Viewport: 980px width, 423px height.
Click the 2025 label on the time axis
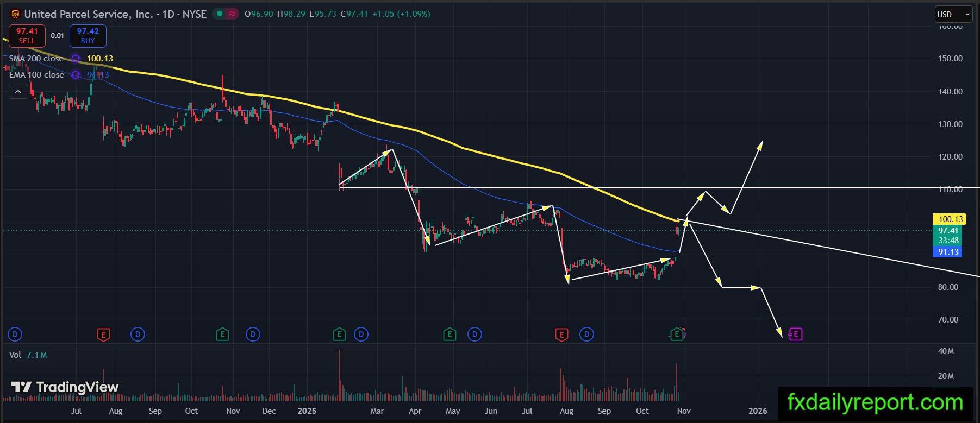click(x=307, y=411)
